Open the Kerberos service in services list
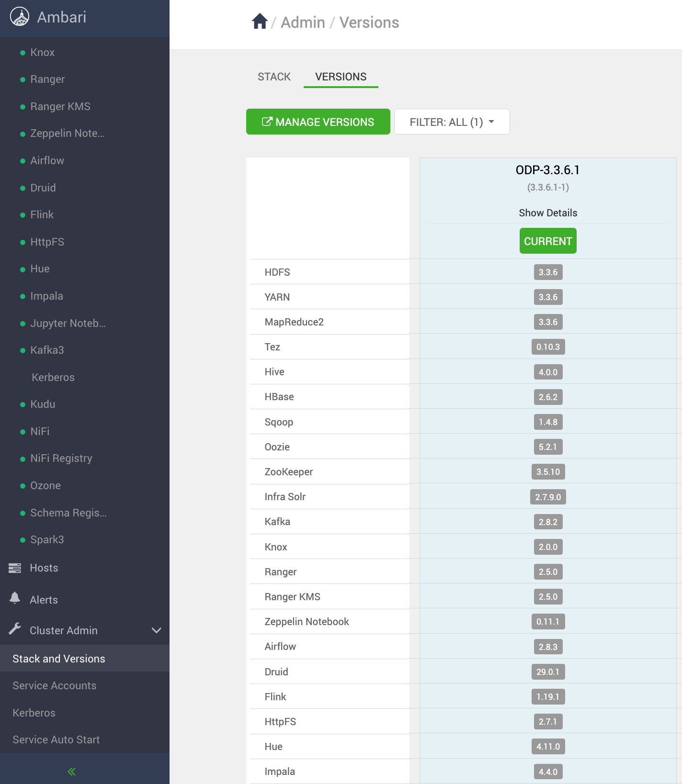 (x=53, y=377)
